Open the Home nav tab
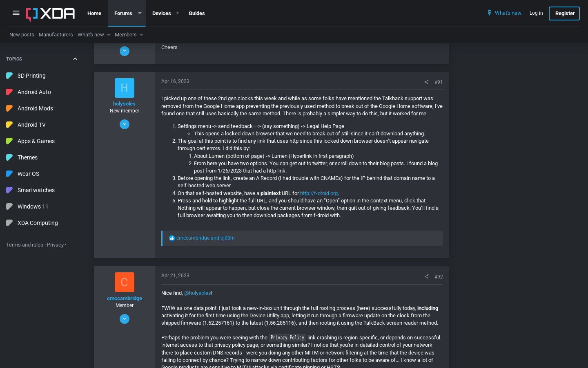Image resolution: width=588 pixels, height=368 pixels. [94, 13]
